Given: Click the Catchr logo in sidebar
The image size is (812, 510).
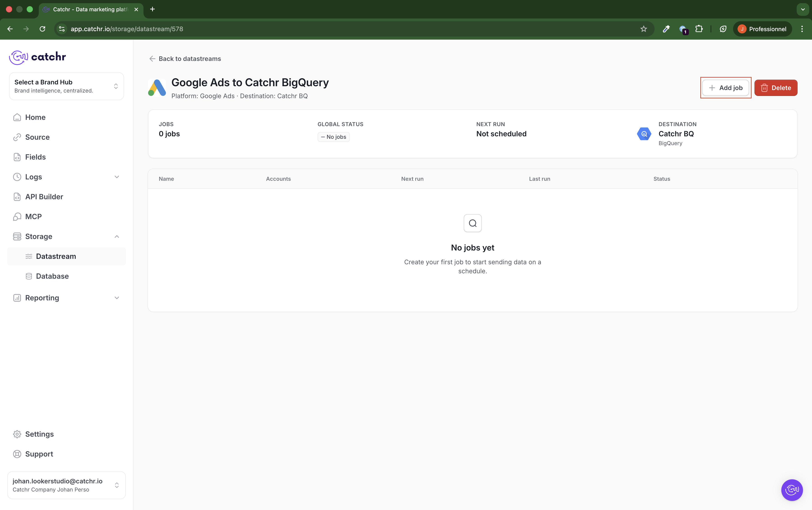Looking at the screenshot, I should pos(37,57).
